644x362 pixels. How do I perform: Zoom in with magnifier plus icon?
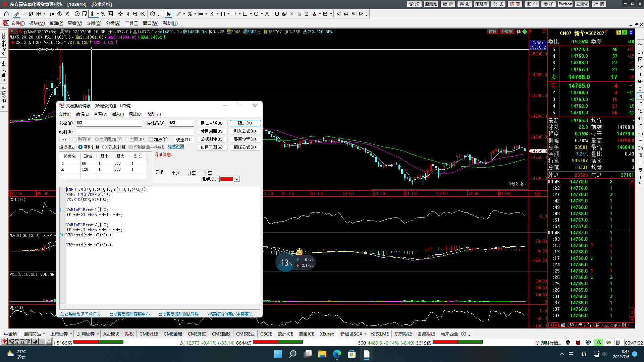[x=135, y=14]
